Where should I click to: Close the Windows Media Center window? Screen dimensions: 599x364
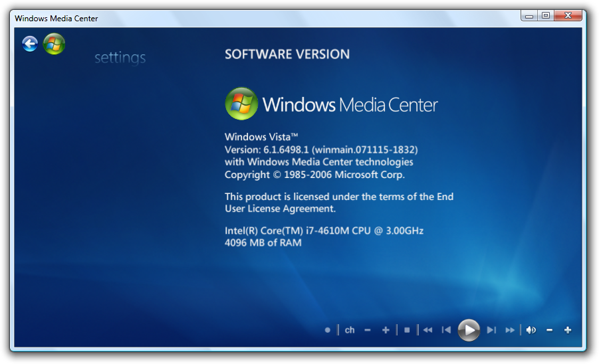click(x=568, y=16)
